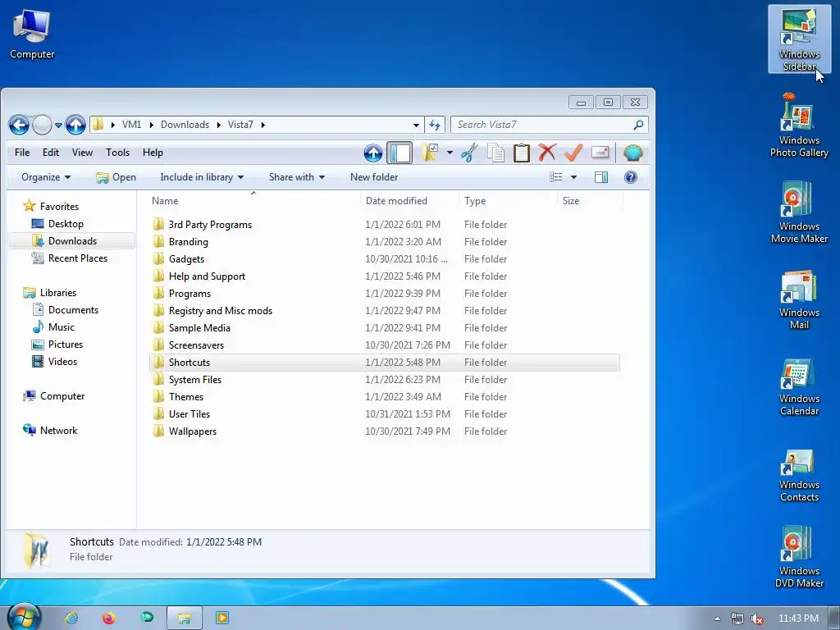
Task: Select Desktop under Favorites
Action: (58, 224)
